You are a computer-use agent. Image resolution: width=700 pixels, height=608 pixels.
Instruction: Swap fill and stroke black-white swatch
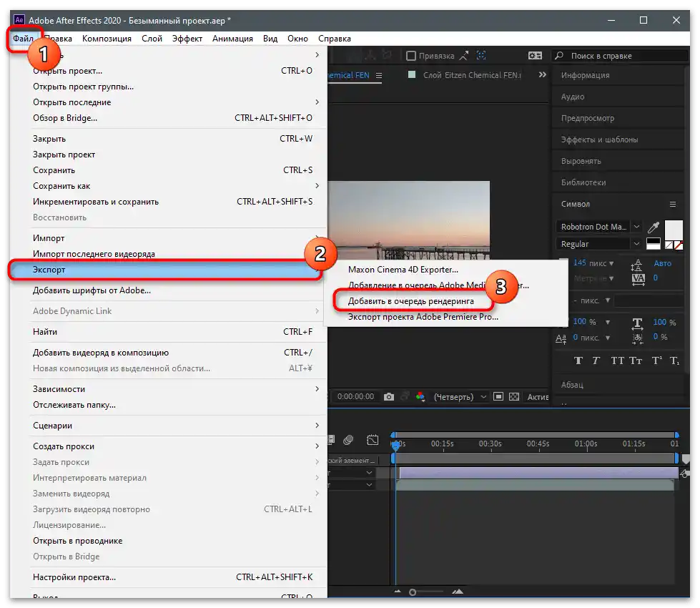pos(653,243)
